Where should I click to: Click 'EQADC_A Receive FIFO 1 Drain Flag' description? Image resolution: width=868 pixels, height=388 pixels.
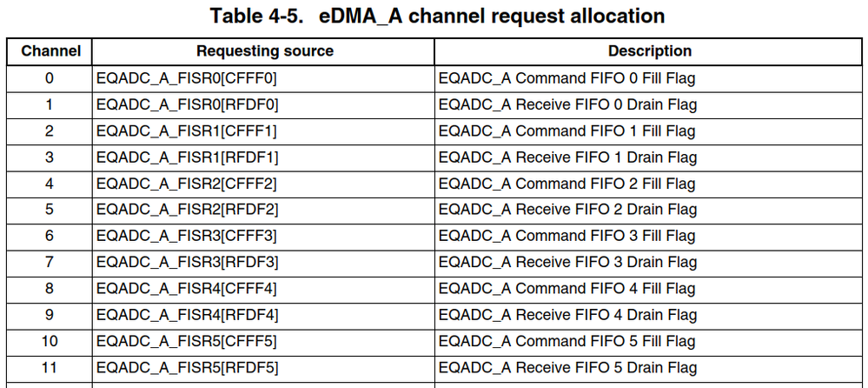point(567,157)
